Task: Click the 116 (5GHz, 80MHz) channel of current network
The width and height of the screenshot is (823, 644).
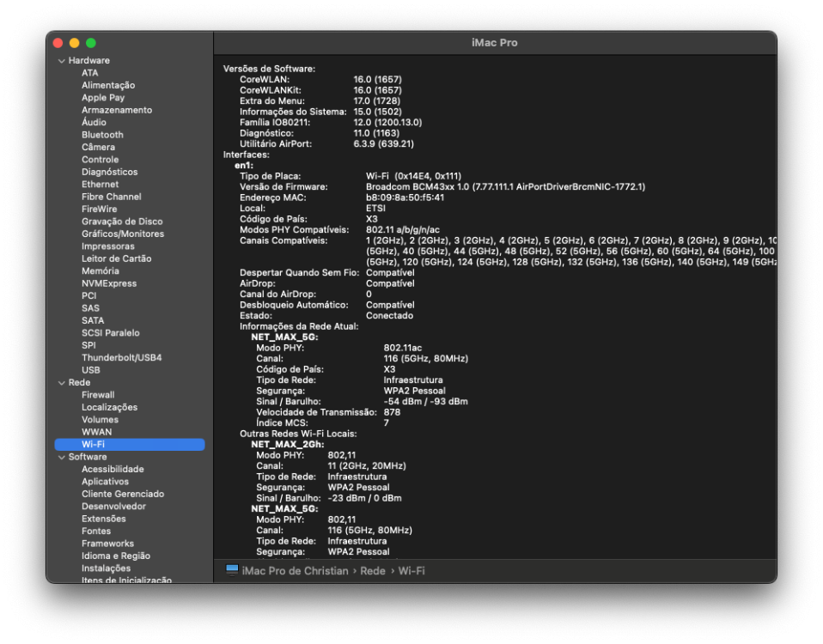Action: click(x=425, y=359)
